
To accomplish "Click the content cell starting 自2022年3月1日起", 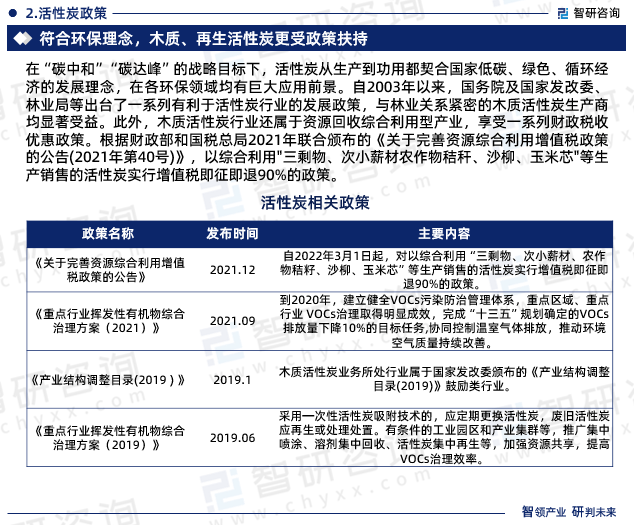I will pyautogui.click(x=444, y=270).
